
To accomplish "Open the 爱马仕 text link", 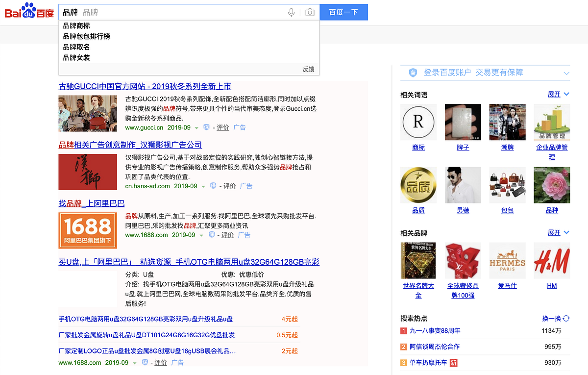I will (x=508, y=286).
